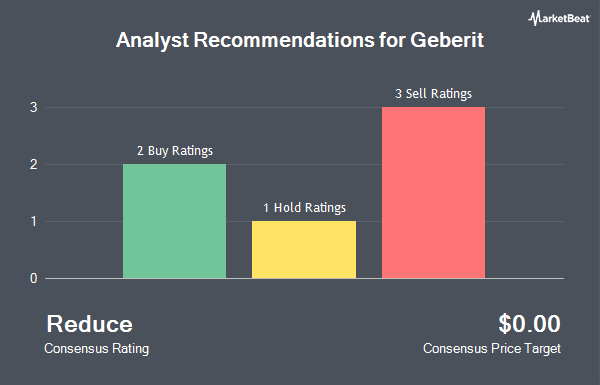600x385 pixels.
Task: Click the '2 Buy Ratings' label
Action: pos(175,151)
